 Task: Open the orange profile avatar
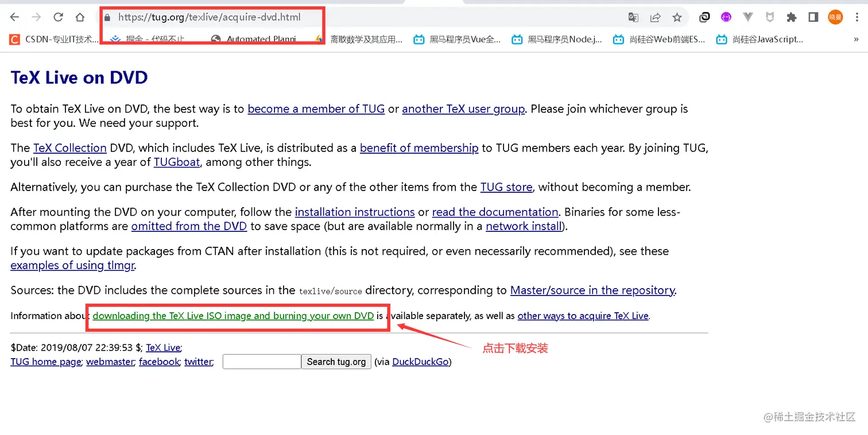click(x=835, y=17)
